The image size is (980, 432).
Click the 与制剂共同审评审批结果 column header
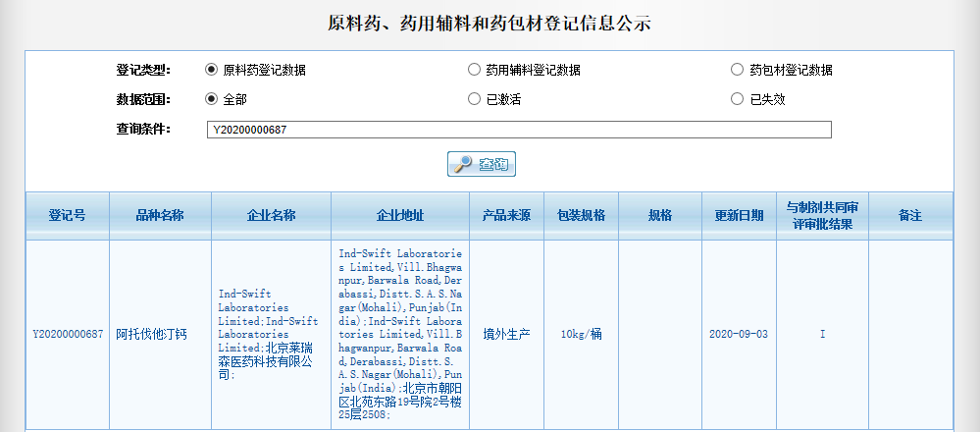pos(822,216)
